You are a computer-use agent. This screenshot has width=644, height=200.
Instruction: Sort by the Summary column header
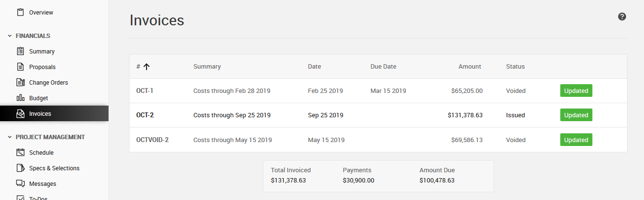tap(207, 67)
